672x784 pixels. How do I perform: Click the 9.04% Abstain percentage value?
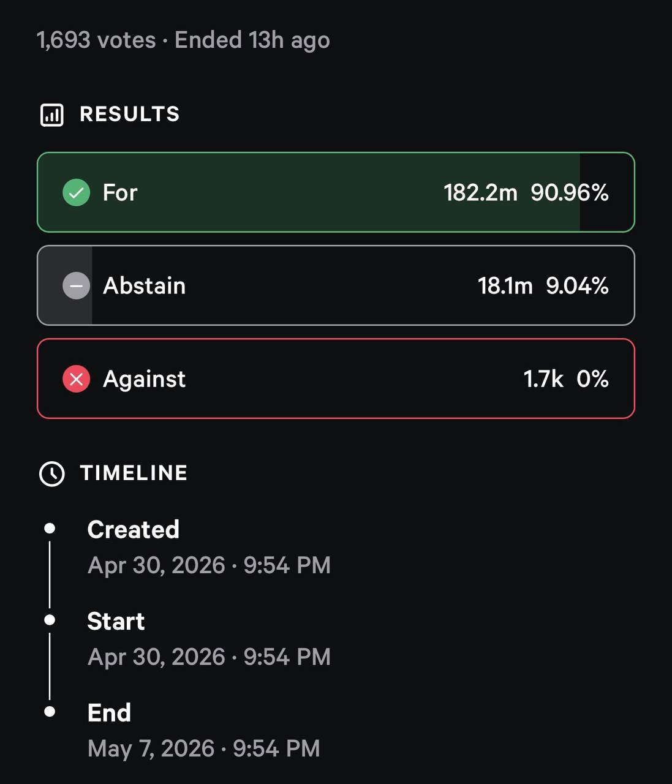577,285
